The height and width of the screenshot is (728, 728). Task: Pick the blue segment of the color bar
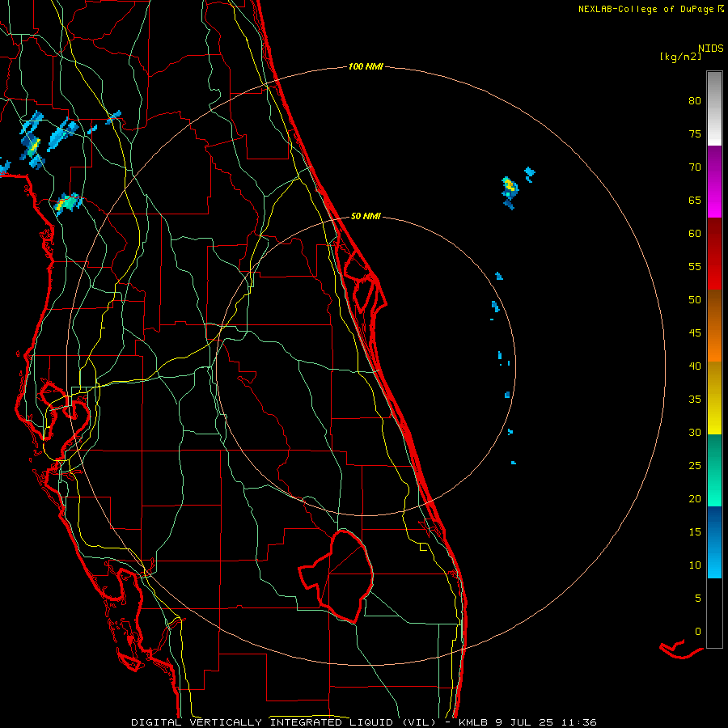[x=714, y=542]
